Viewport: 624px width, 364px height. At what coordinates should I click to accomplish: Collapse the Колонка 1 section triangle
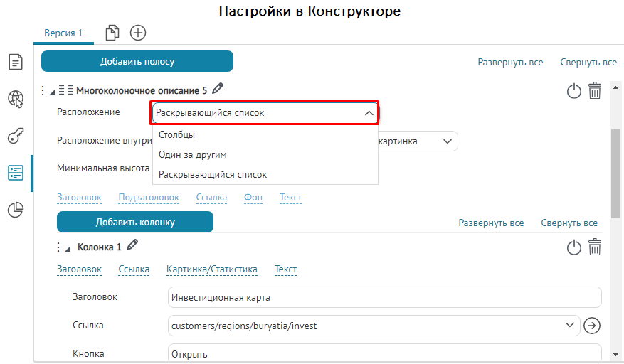point(68,248)
